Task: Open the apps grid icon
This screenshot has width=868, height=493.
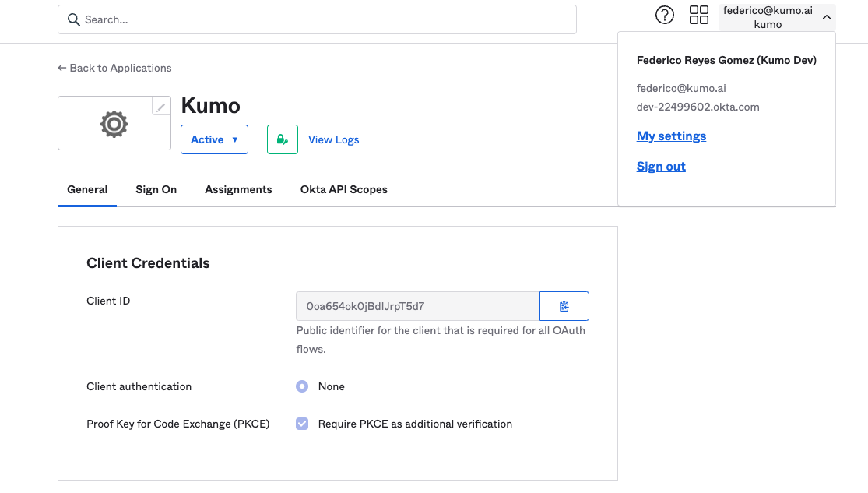Action: coord(698,15)
